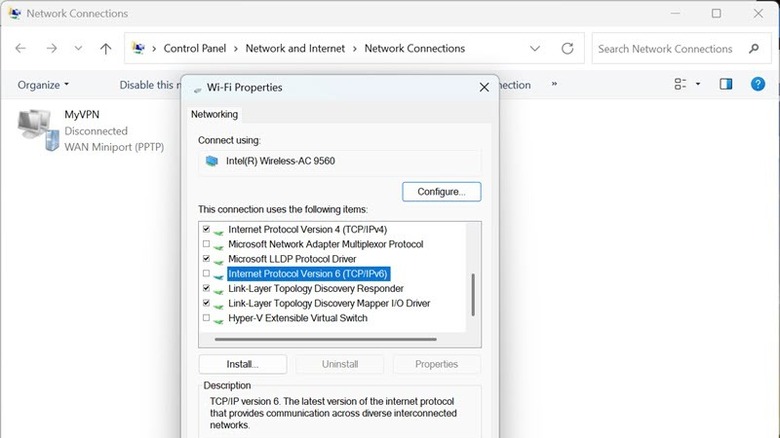
Task: Enable Internet Protocol Version 6 checkbox
Action: coord(206,273)
